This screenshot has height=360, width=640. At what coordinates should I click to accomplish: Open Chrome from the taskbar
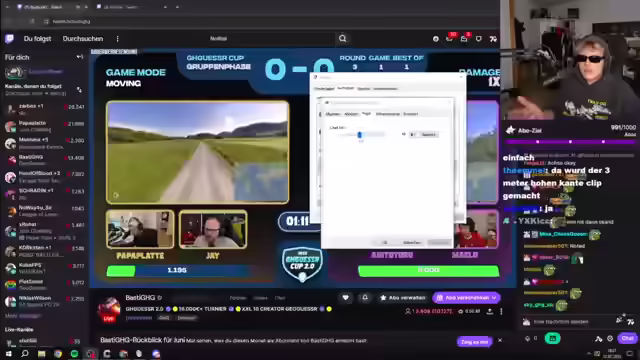[x=58, y=353]
